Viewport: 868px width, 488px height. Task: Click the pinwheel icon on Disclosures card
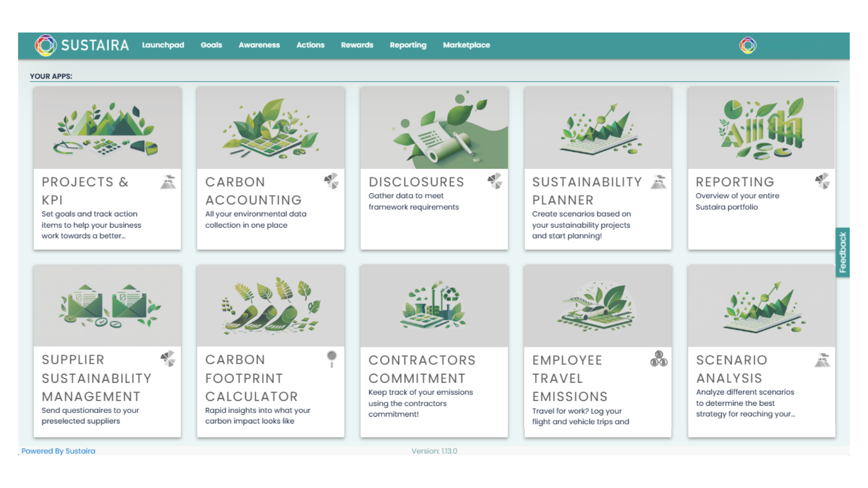(x=495, y=181)
